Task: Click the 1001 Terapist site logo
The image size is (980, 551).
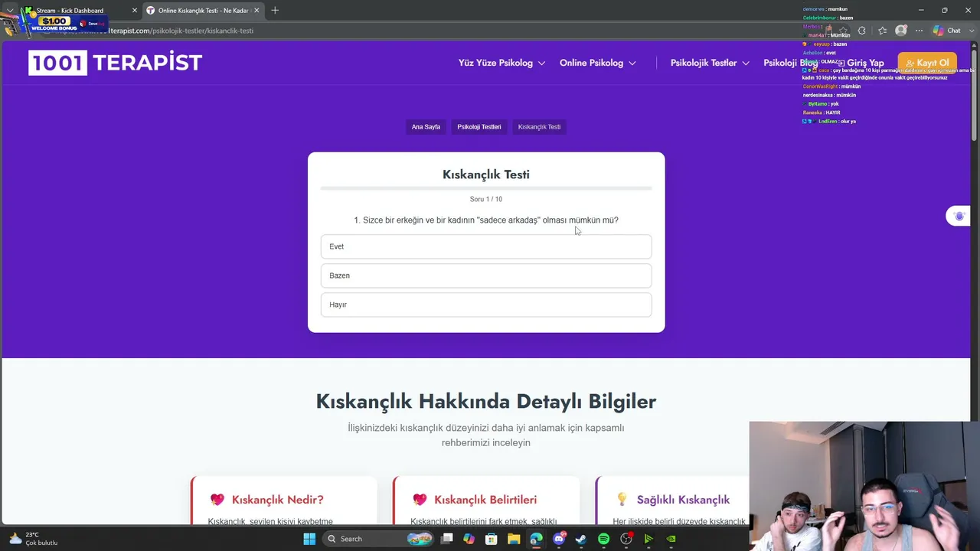Action: [116, 63]
